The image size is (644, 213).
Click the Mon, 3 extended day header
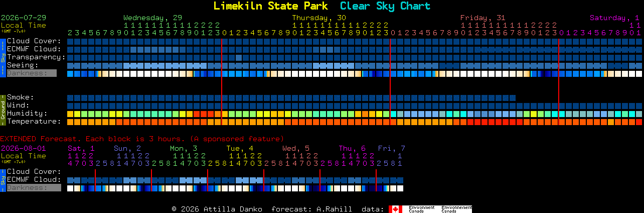pyautogui.click(x=183, y=148)
